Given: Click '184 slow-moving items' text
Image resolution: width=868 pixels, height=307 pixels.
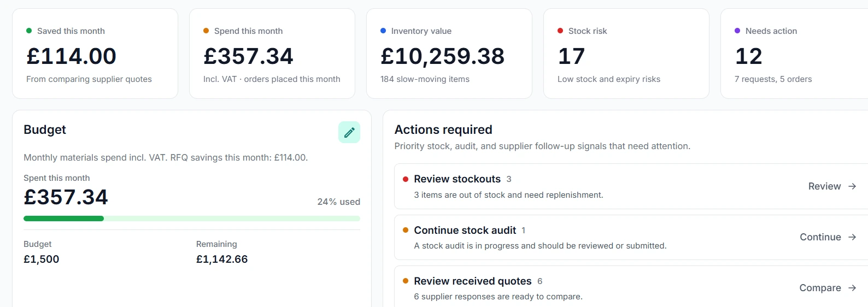Looking at the screenshot, I should click(425, 79).
